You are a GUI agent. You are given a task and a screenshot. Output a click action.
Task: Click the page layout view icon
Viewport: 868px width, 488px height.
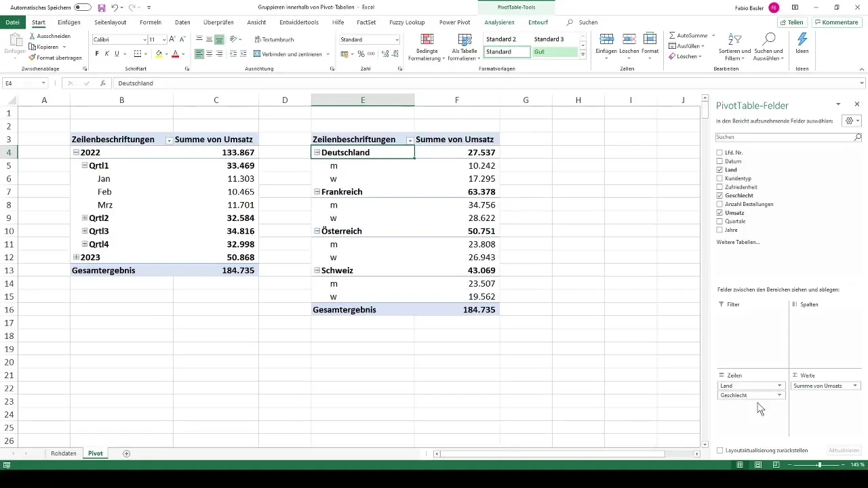click(x=757, y=465)
